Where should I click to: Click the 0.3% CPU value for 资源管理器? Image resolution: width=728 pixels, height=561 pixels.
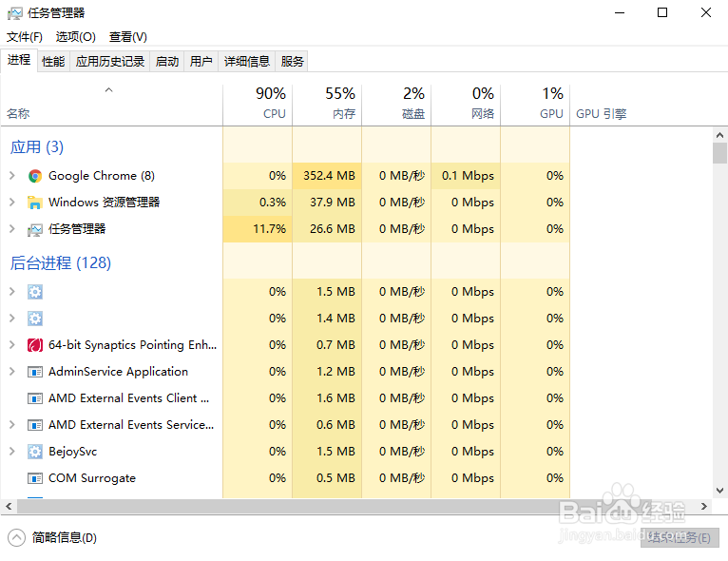273,203
